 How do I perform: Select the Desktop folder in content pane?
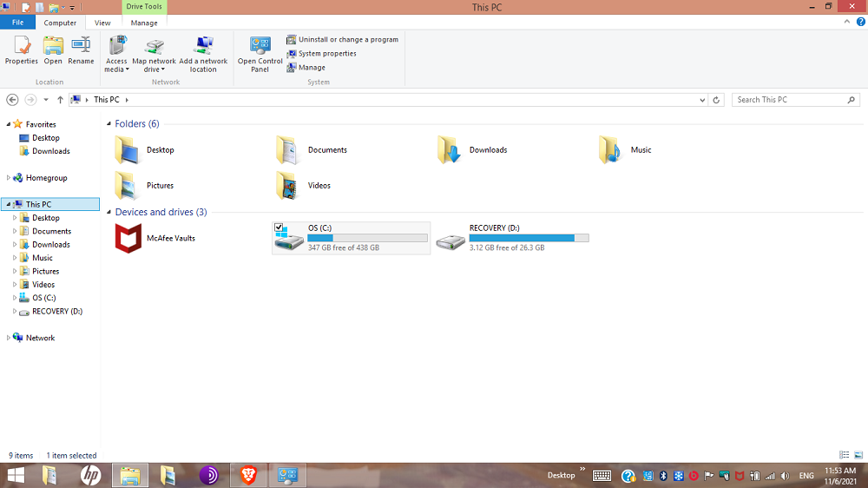tap(145, 150)
